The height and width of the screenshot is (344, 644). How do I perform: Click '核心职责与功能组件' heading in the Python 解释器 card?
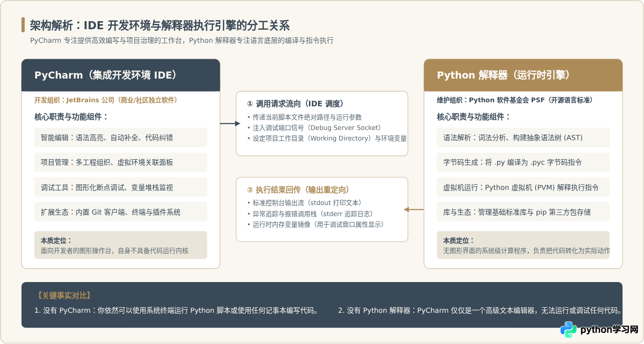pos(474,117)
